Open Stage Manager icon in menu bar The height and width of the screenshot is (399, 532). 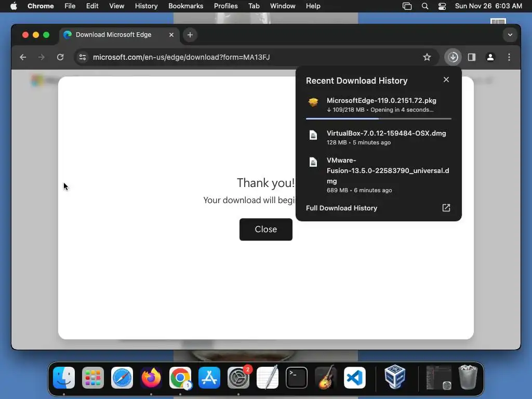click(x=407, y=6)
